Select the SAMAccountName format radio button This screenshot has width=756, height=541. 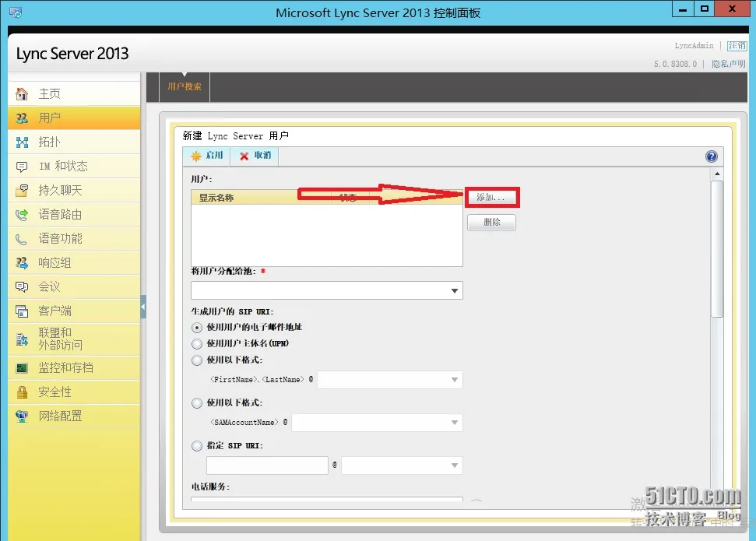point(197,403)
